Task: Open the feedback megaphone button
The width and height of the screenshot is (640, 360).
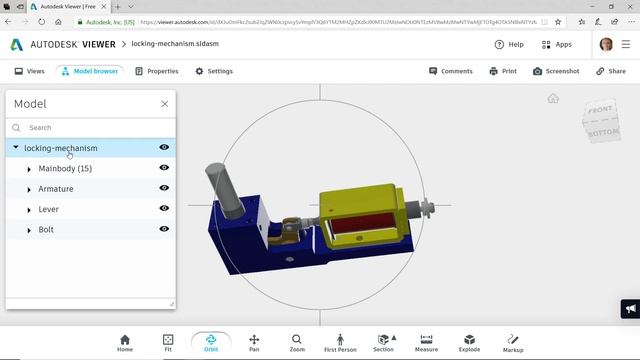Action: click(x=630, y=309)
